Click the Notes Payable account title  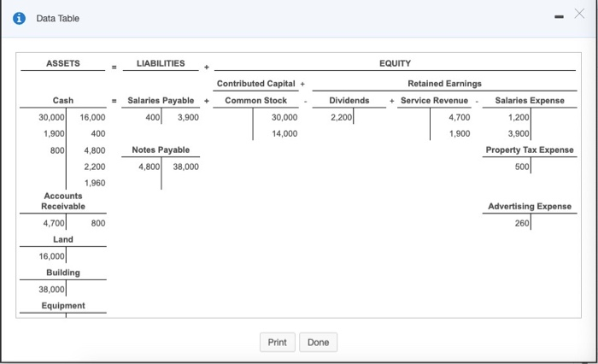161,150
